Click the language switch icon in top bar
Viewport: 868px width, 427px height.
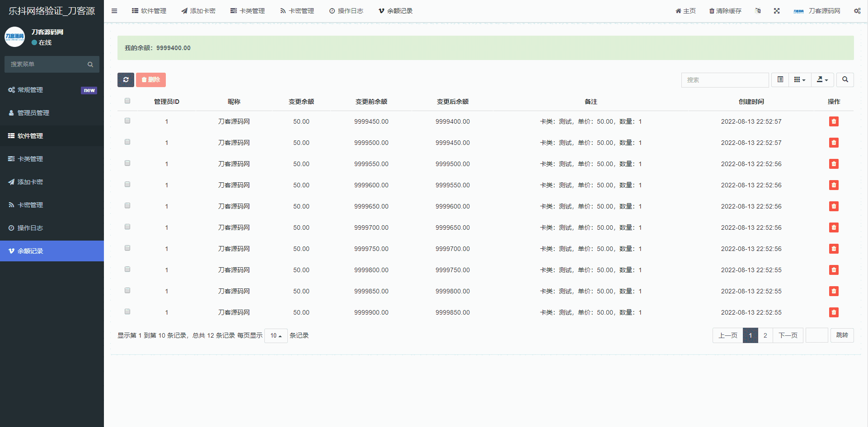(758, 11)
